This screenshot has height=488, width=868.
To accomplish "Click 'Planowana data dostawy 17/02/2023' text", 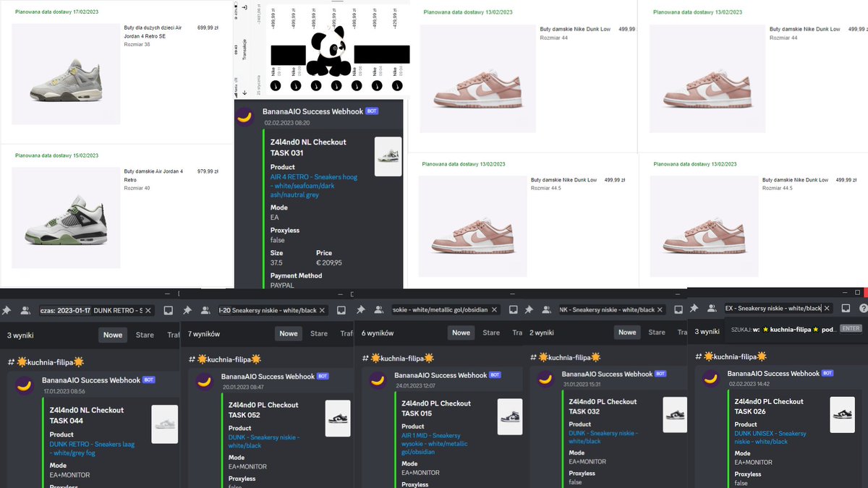I will point(57,12).
